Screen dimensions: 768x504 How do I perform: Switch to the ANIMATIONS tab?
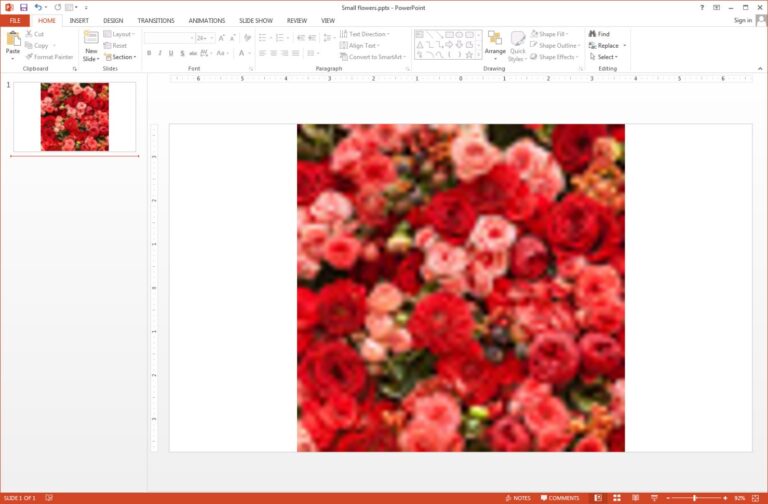(x=207, y=21)
